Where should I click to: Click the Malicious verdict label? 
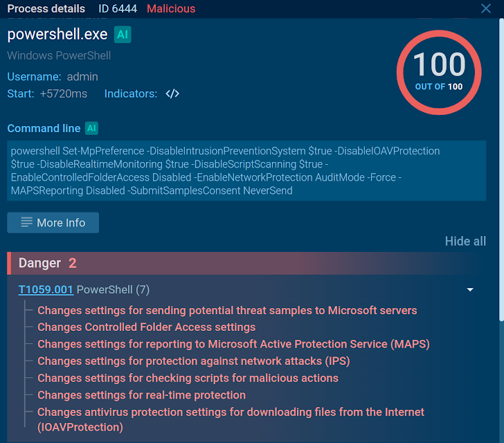pyautogui.click(x=171, y=9)
